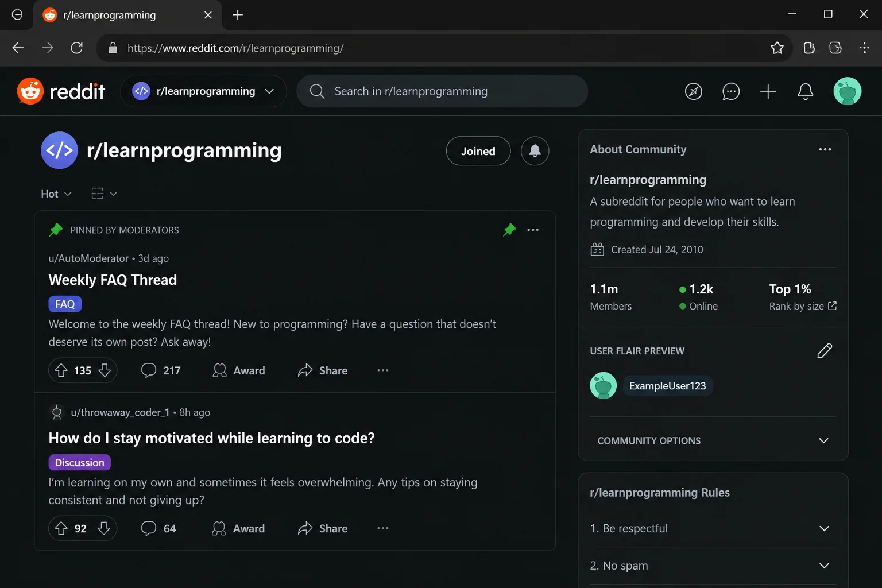Upvote the stay motivated post

61,528
